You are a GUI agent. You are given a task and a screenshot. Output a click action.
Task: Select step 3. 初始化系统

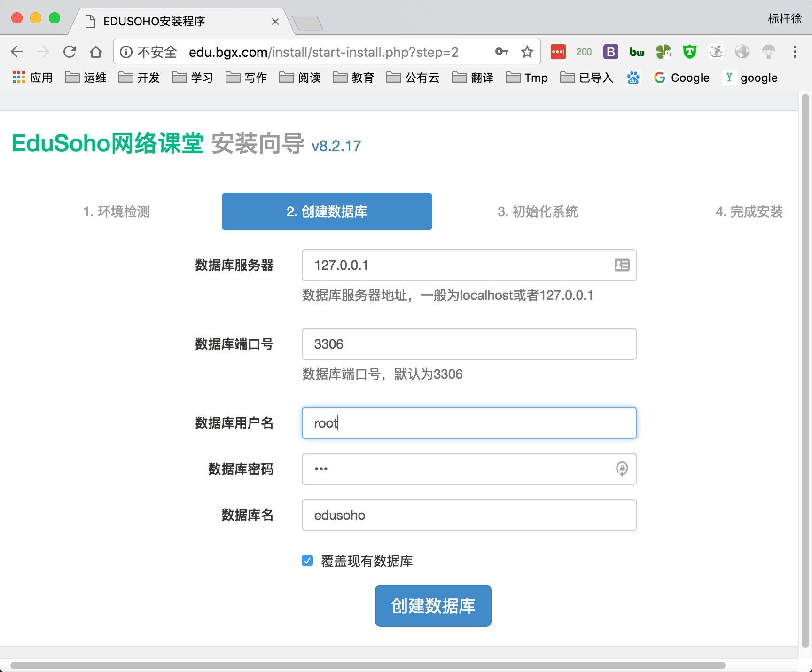538,211
